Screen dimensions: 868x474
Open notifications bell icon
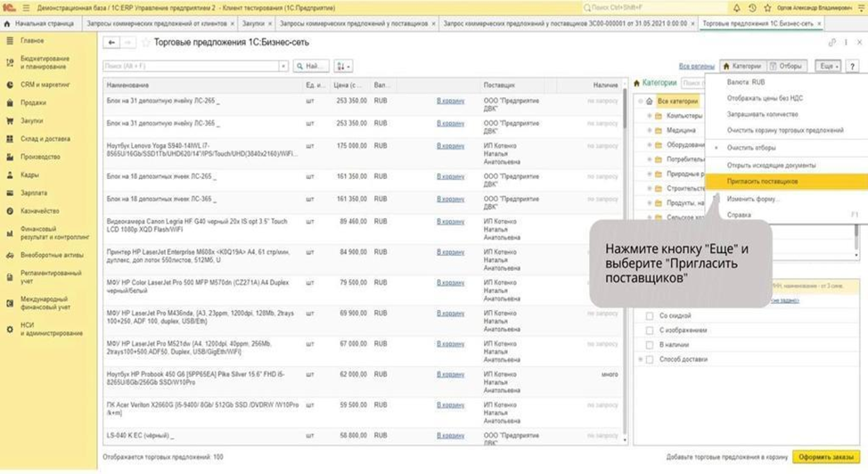[x=736, y=8]
